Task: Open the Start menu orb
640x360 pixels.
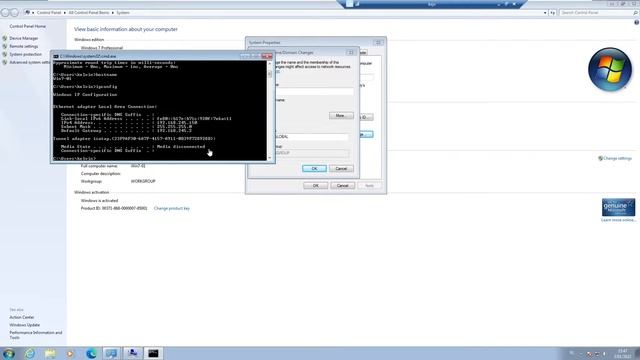Action: coord(9,353)
